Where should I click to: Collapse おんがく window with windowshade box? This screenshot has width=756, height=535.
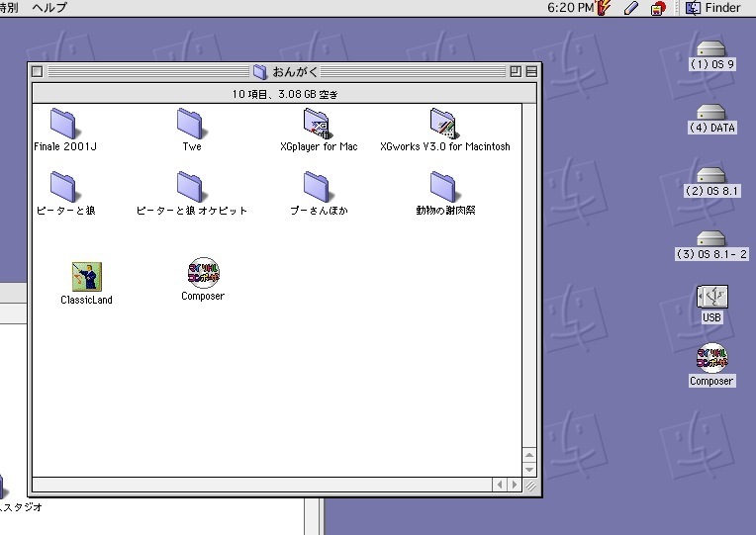click(531, 72)
